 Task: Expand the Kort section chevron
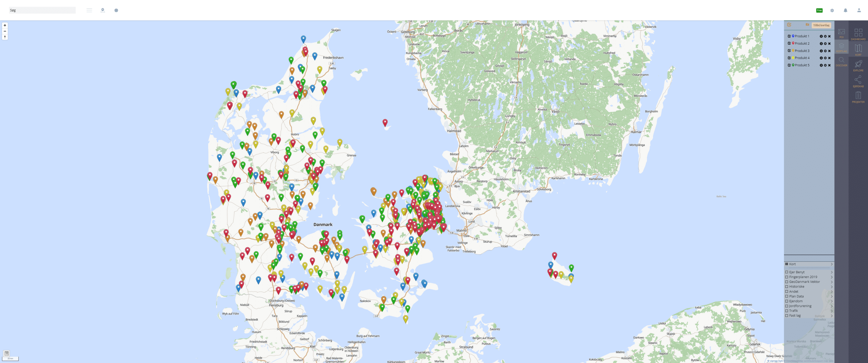tap(832, 264)
